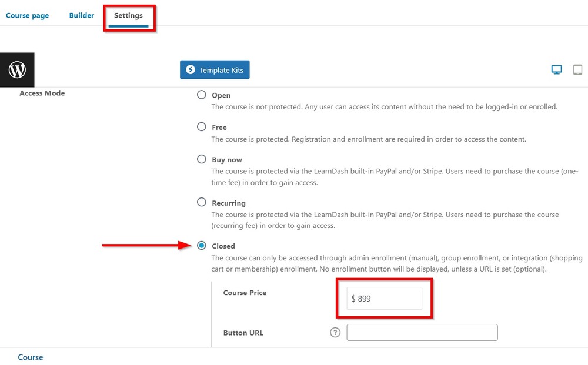Viewport: 588px width, 365px height.
Task: Select the Free access mode
Action: pos(201,127)
